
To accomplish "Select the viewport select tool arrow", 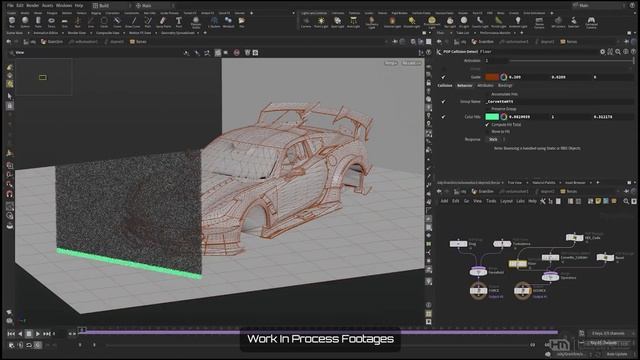I will click(x=10, y=96).
